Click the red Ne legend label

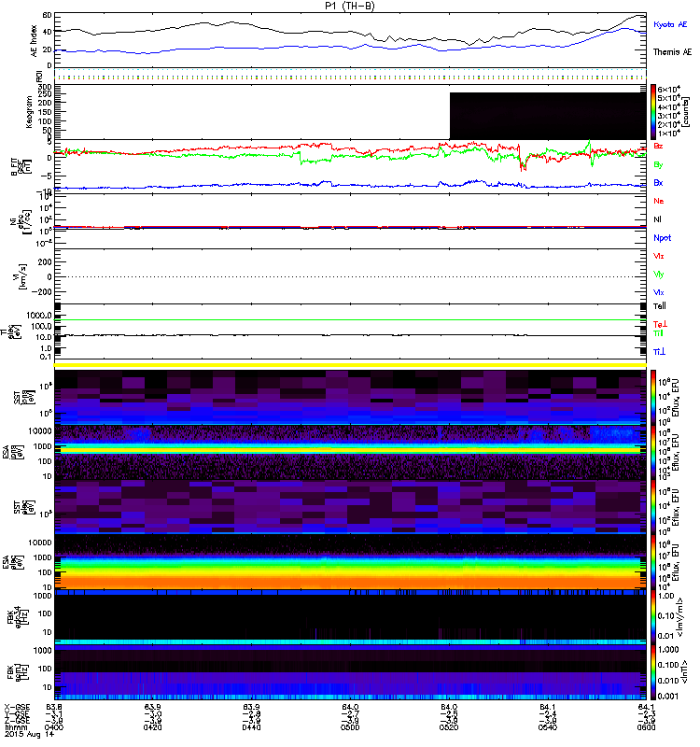pyautogui.click(x=659, y=201)
